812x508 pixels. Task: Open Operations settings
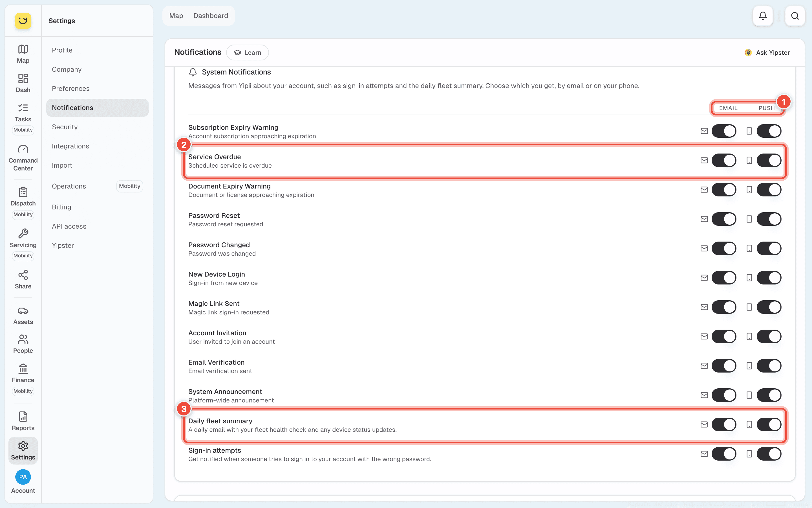click(x=97, y=186)
